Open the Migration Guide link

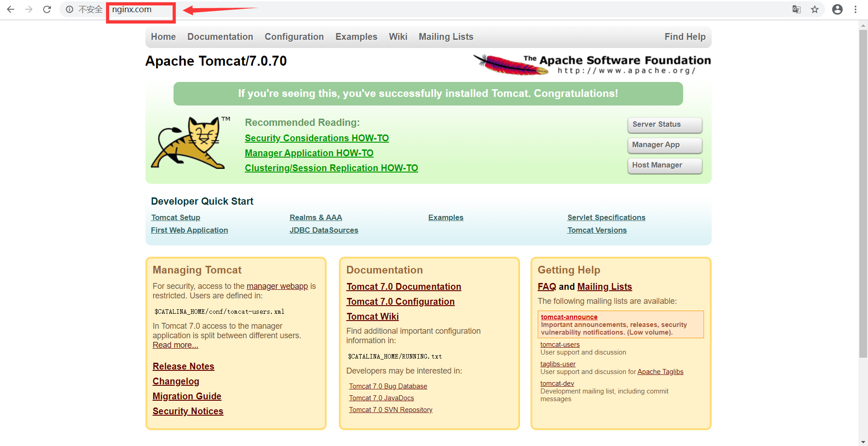coord(187,396)
